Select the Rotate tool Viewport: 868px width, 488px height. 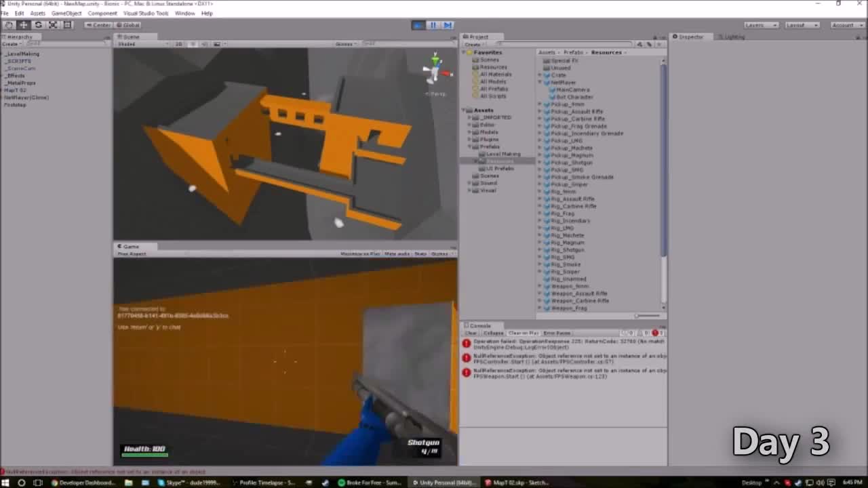click(x=37, y=24)
